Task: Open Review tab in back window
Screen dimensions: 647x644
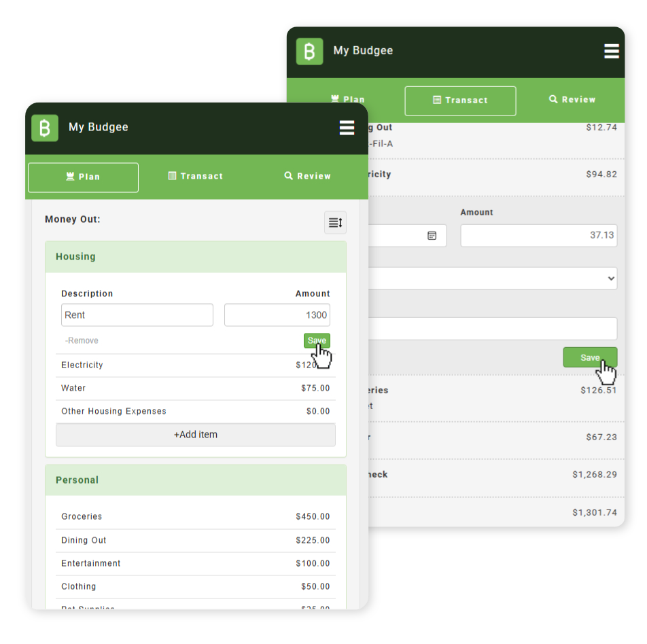Action: [x=572, y=100]
